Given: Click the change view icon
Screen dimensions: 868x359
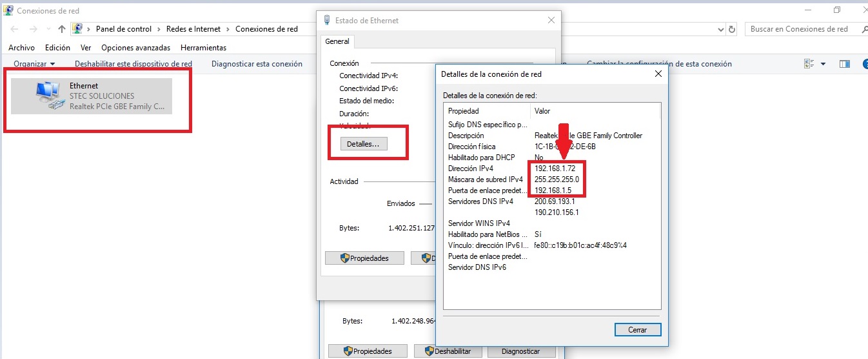Looking at the screenshot, I should [x=809, y=64].
